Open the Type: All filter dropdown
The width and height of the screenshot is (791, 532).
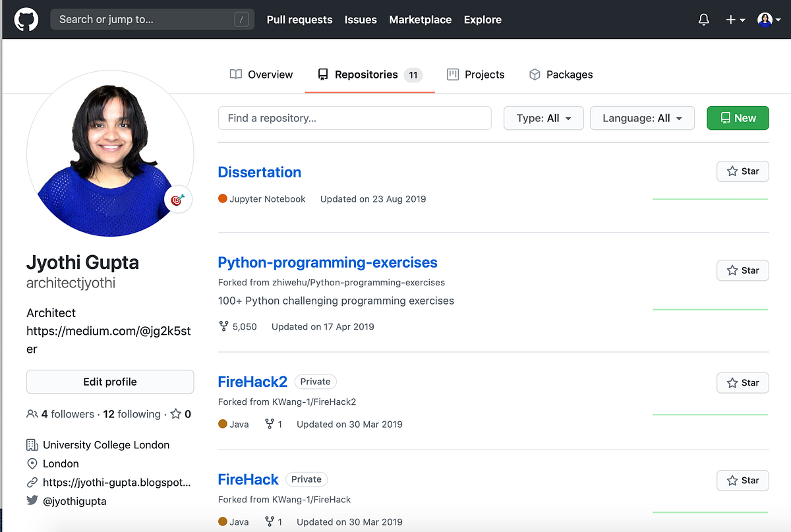tap(543, 118)
